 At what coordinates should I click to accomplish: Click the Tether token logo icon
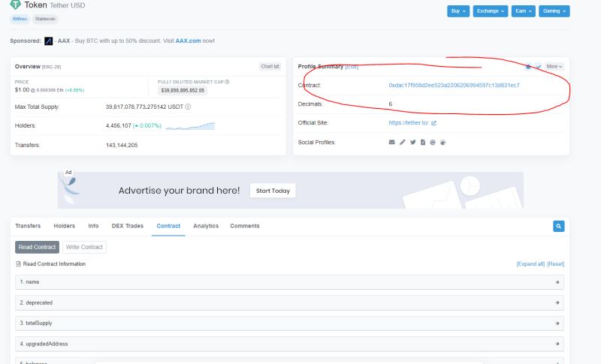click(15, 5)
